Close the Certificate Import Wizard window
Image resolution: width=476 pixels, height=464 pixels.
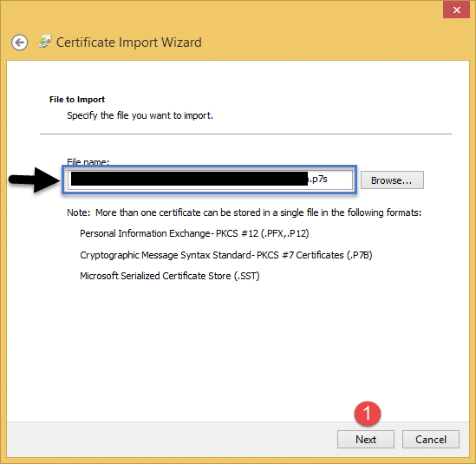click(x=456, y=10)
